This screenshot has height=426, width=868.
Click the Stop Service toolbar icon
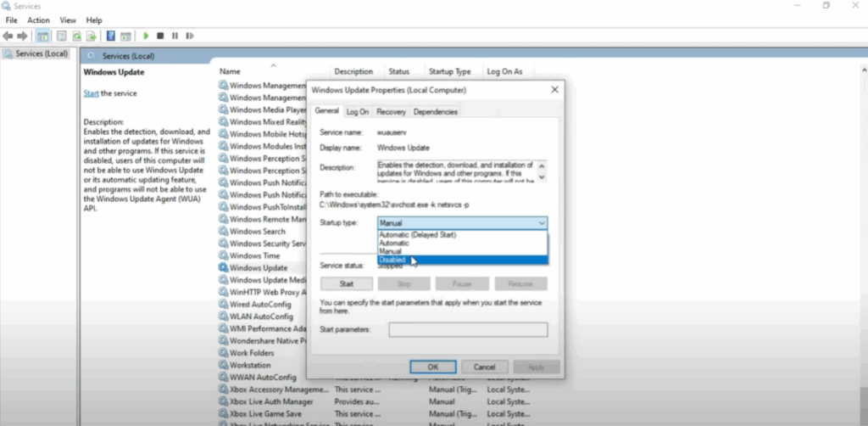coord(160,36)
